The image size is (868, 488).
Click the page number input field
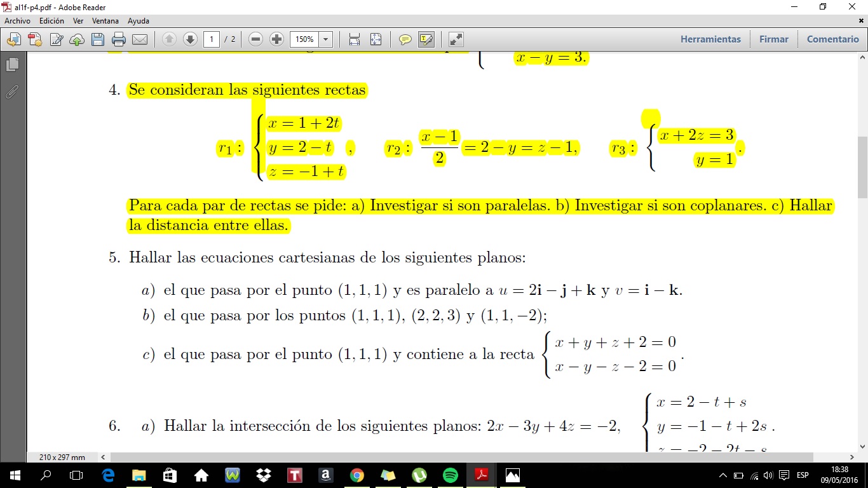(212, 39)
